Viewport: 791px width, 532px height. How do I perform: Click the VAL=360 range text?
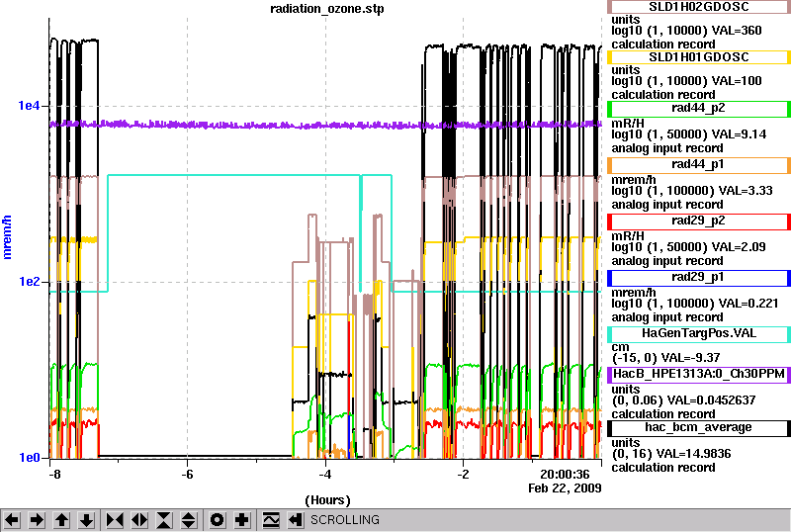click(x=737, y=31)
